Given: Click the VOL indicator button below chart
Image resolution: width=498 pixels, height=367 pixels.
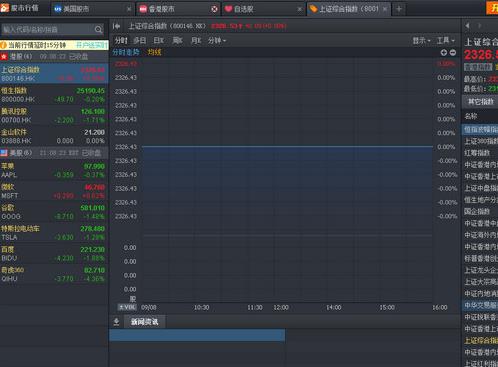Looking at the screenshot, I should pos(127,307).
